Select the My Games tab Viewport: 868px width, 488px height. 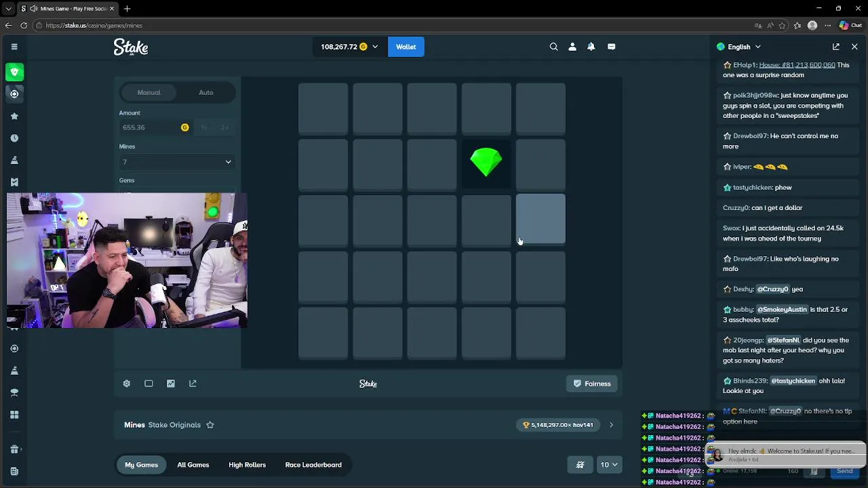coord(141,465)
